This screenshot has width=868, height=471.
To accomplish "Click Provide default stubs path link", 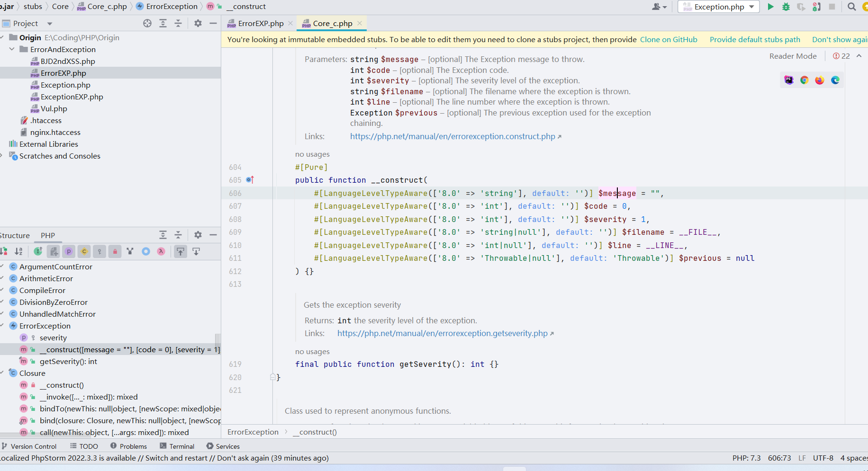I will [x=754, y=39].
